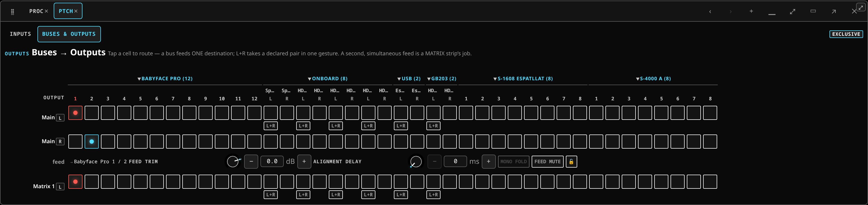Collapse the USB (2) output group
The width and height of the screenshot is (868, 205).
point(409,78)
